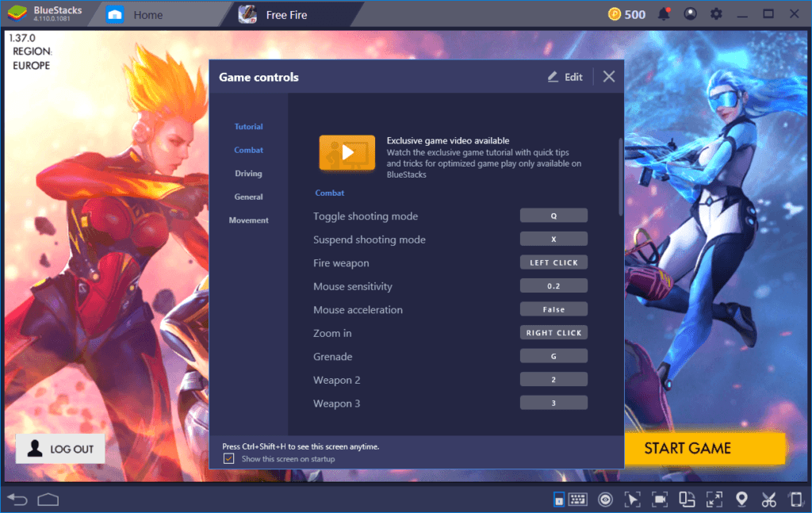The image size is (812, 513).
Task: Open the screen recorder tool
Action: [x=661, y=500]
